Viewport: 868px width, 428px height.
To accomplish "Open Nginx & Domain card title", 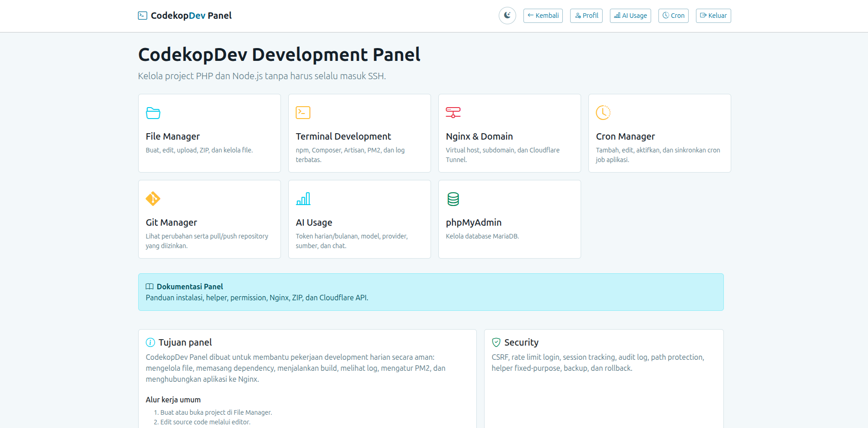I will coord(479,136).
